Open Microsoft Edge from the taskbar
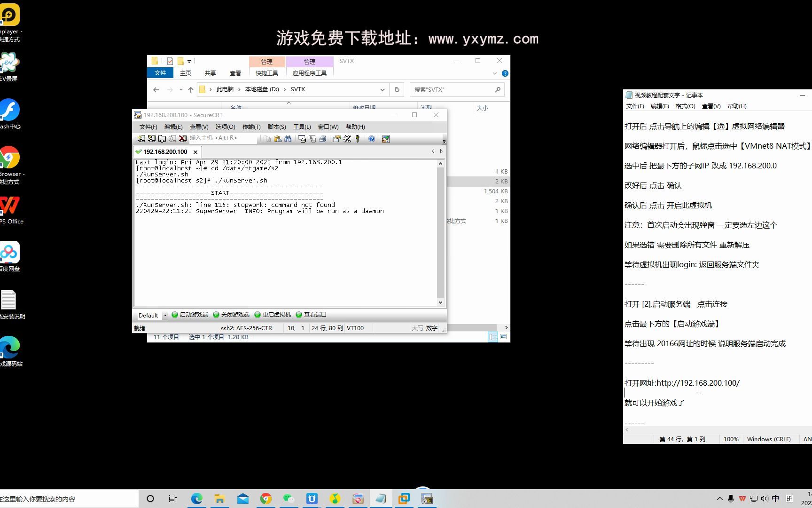812x508 pixels. (x=196, y=499)
